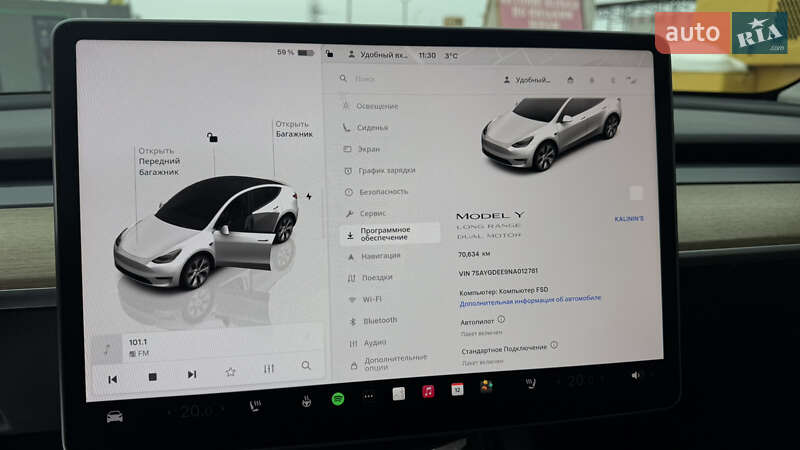Viewport: 800px width, 450px height.
Task: Open the audio equalizer icon
Action: pos(269,368)
